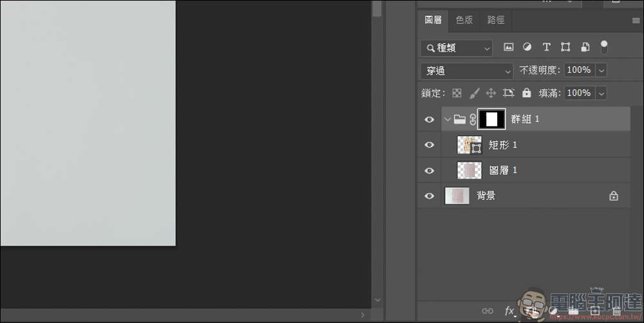
Task: Click the 不透明度 100% value field
Action: [x=580, y=70]
